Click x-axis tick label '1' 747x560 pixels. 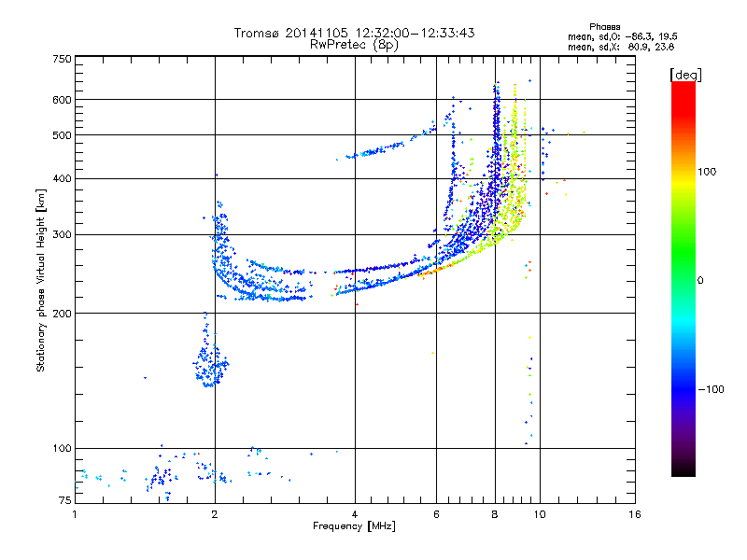pyautogui.click(x=75, y=514)
